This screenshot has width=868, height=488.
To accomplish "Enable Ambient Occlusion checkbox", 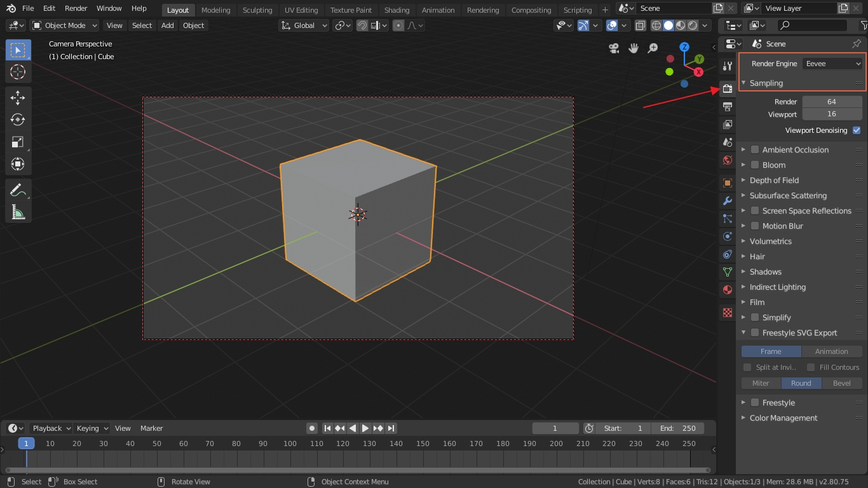I will [x=755, y=150].
